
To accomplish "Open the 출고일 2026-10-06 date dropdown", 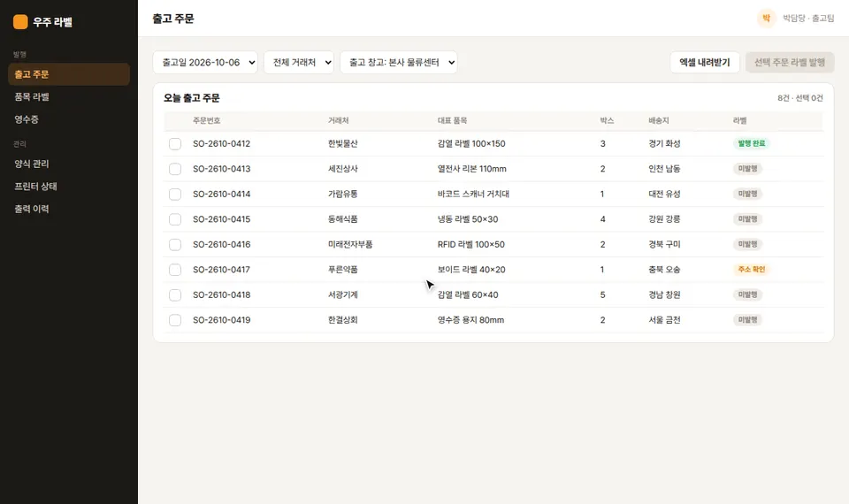I will click(205, 62).
